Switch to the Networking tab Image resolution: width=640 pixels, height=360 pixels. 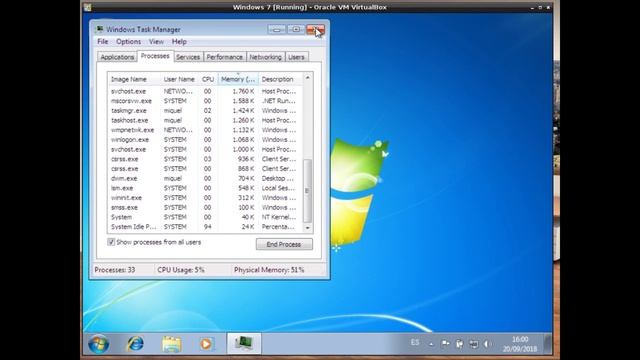pyautogui.click(x=265, y=57)
